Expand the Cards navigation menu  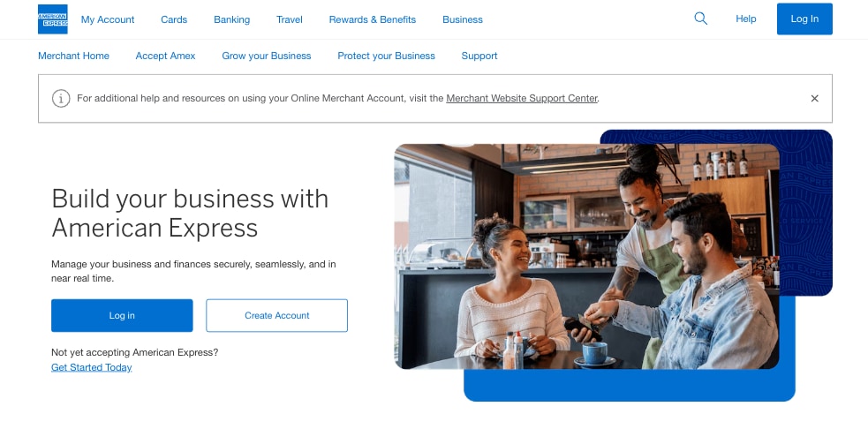point(174,19)
